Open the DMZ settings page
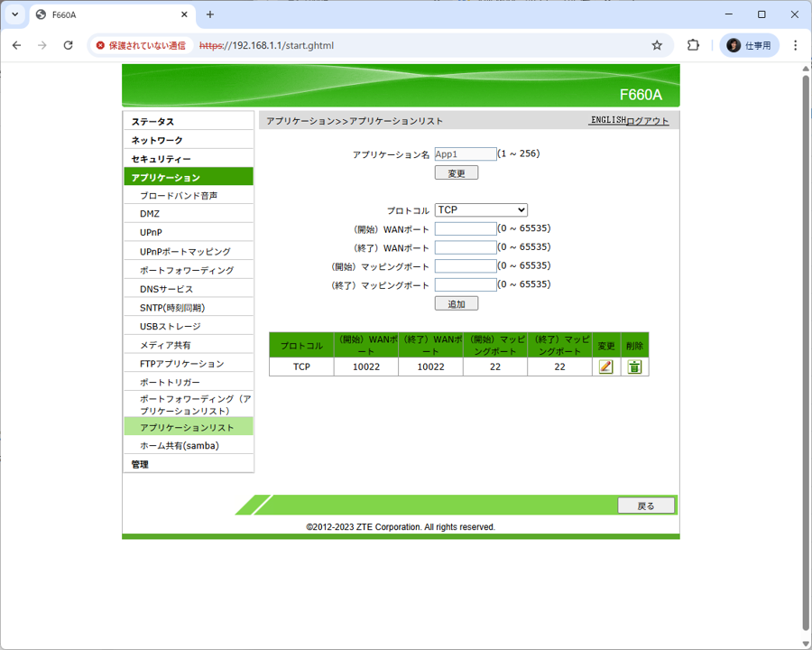The height and width of the screenshot is (650, 812). point(150,214)
